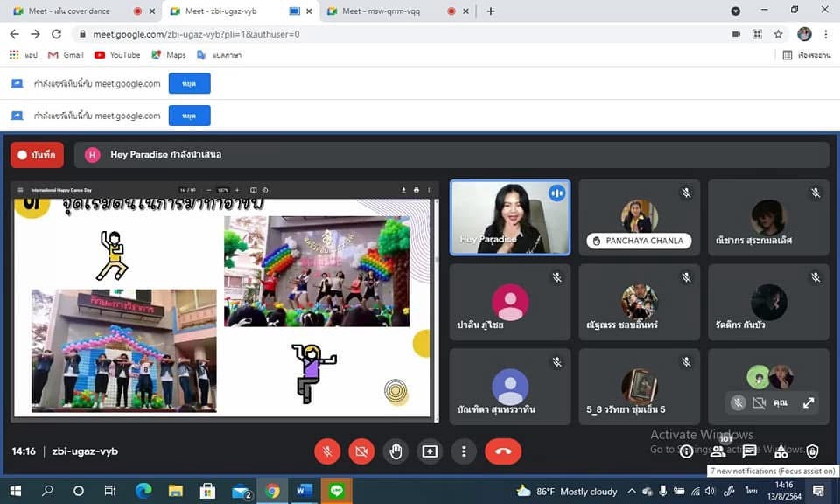The image size is (840, 504).
Task: Select Hey Paradise video tile
Action: [509, 217]
